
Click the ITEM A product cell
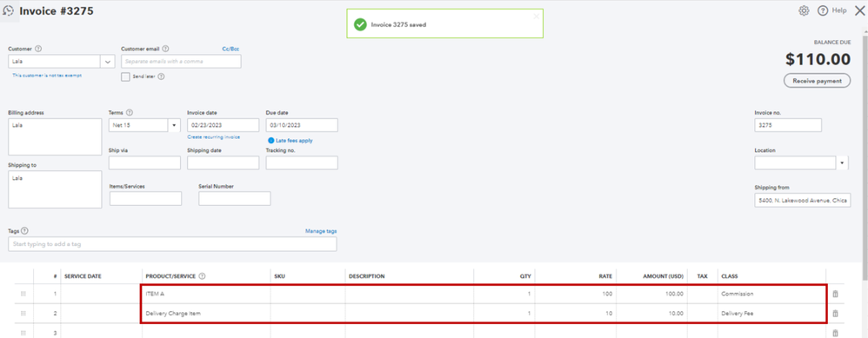pyautogui.click(x=206, y=294)
